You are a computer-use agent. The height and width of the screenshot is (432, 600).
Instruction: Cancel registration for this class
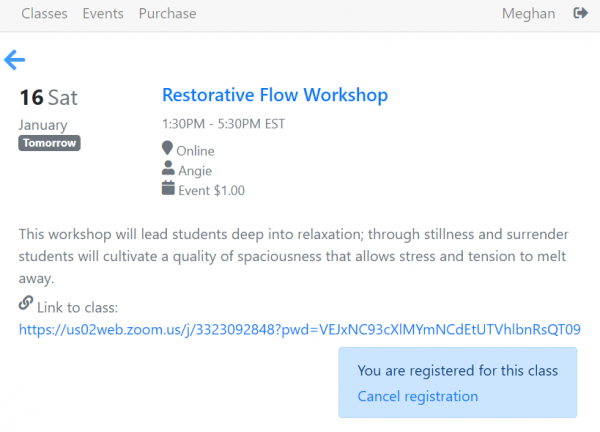coord(417,396)
